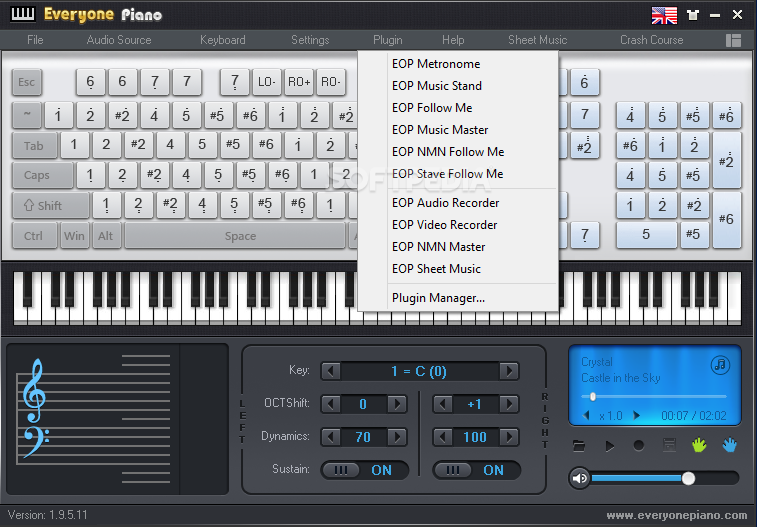Screen dimensions: 757x527
Task: Open the skin shirt icon in title bar
Action: tap(693, 15)
